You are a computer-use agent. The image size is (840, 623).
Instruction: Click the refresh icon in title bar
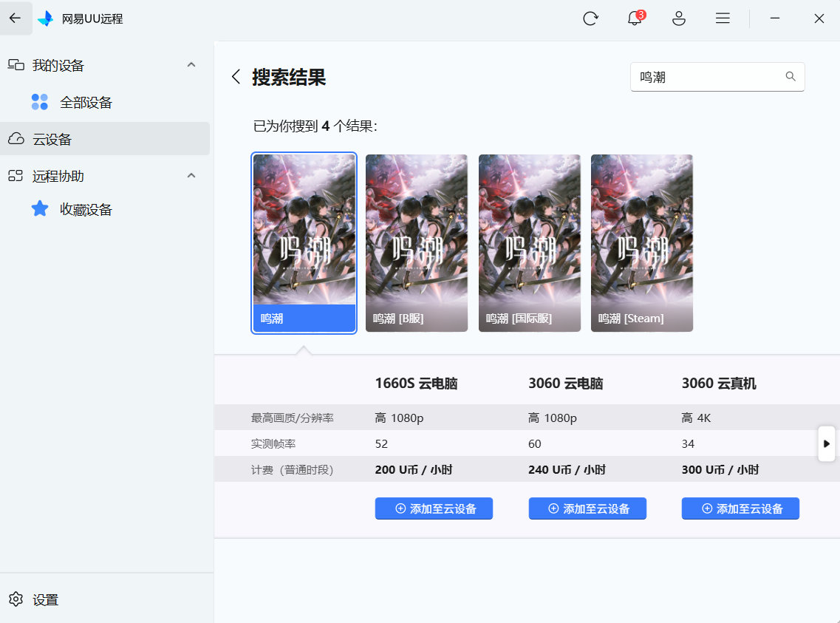(590, 18)
